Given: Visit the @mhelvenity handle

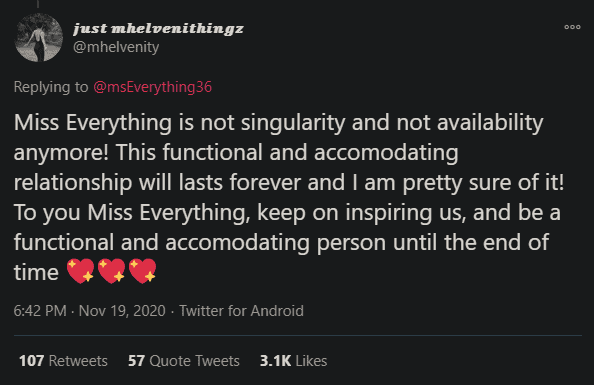Looking at the screenshot, I should [116, 47].
